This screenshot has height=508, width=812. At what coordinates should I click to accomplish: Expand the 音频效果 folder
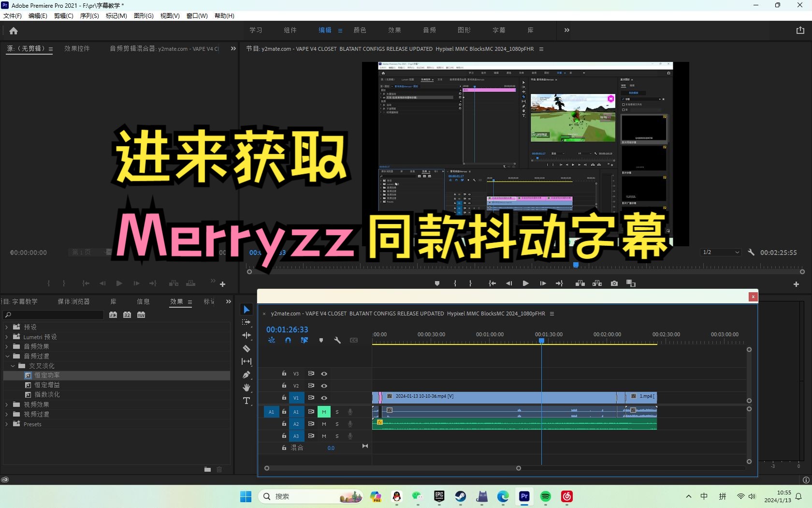[x=7, y=346]
